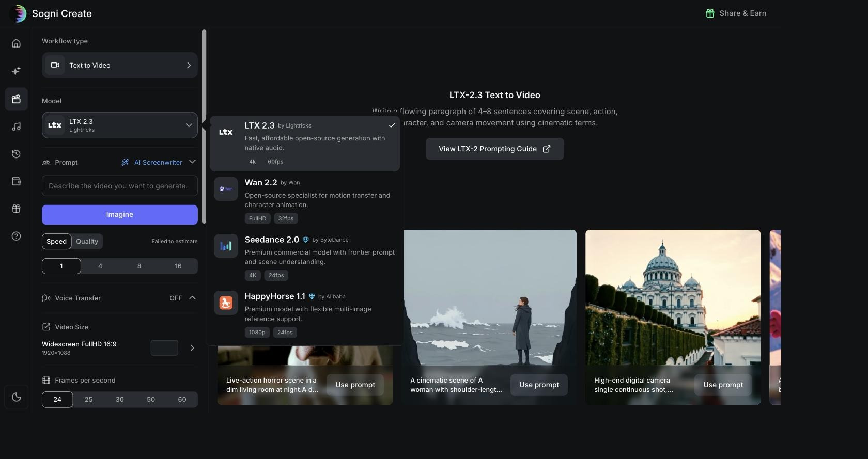Click the prompt description text field

click(120, 186)
